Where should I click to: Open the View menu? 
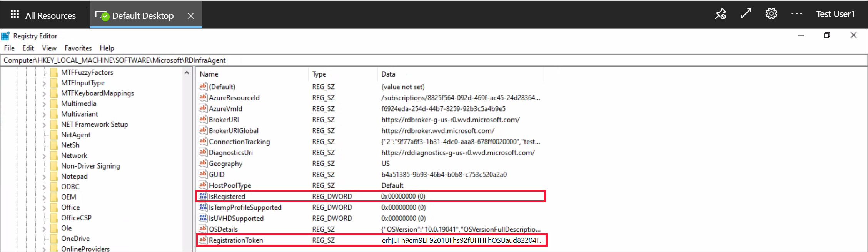pos(49,48)
